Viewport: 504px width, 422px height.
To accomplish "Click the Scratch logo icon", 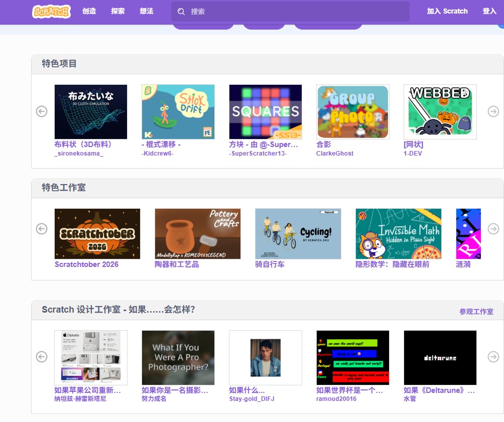I will click(x=51, y=12).
